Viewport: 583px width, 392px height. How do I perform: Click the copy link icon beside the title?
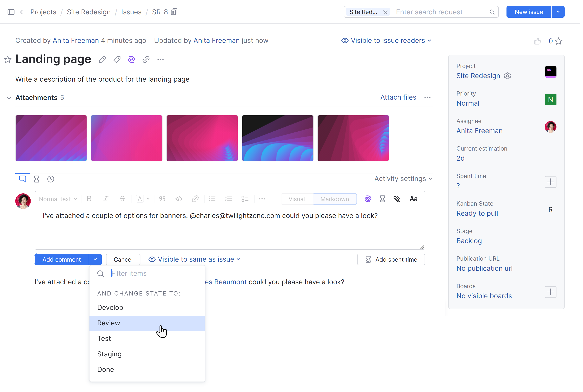(146, 59)
